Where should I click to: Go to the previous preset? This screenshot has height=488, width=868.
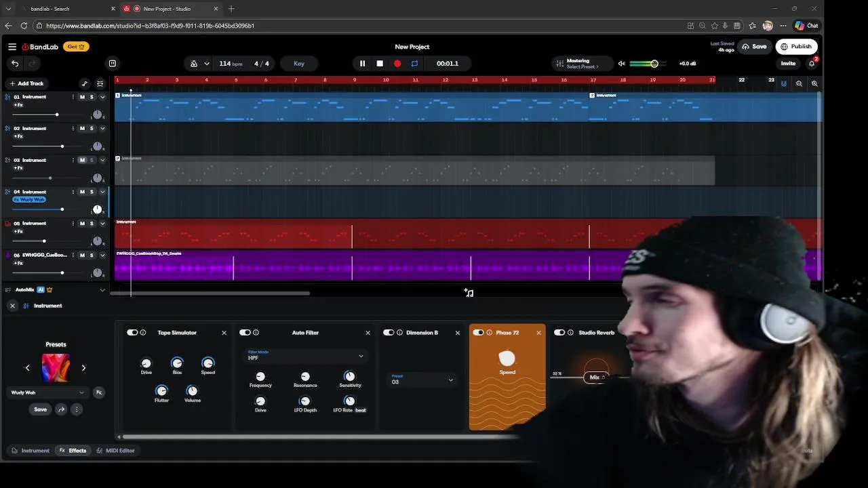click(x=28, y=368)
